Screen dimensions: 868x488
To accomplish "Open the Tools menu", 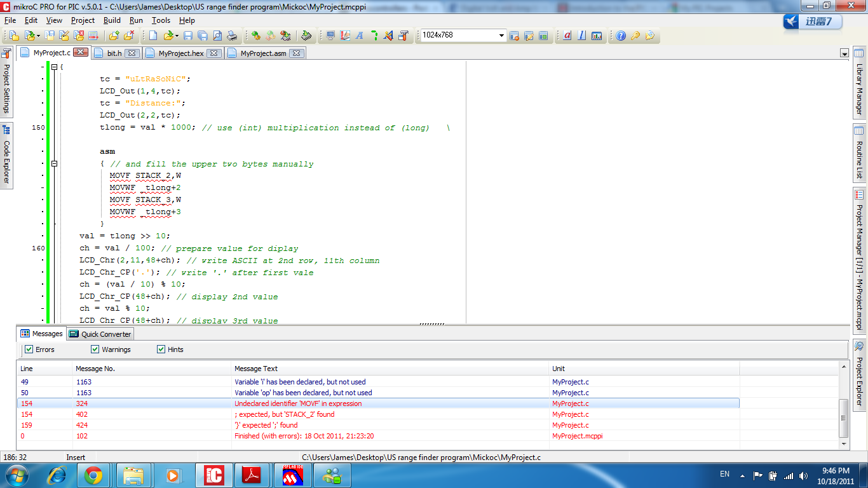I will [x=161, y=20].
